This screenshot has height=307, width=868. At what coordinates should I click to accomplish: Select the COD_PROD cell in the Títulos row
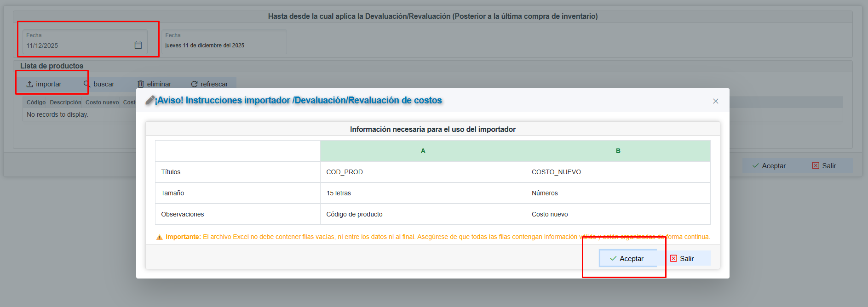345,172
